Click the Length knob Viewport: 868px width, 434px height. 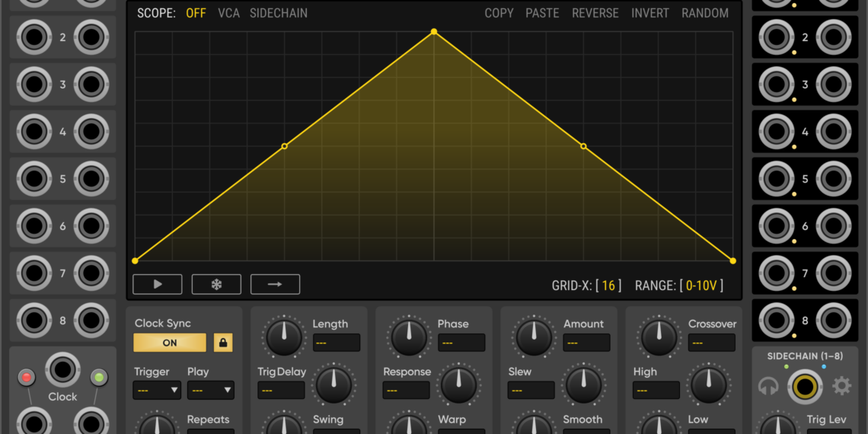tap(284, 336)
